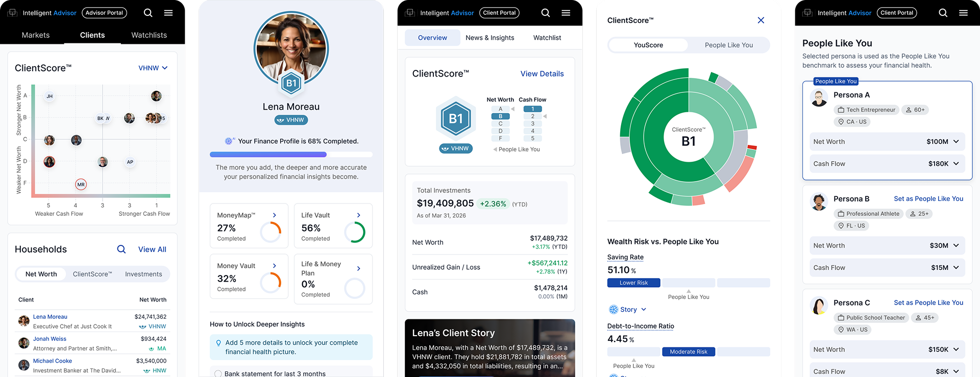Switch to the YouScore segment
The width and height of the screenshot is (980, 377).
pyautogui.click(x=648, y=45)
